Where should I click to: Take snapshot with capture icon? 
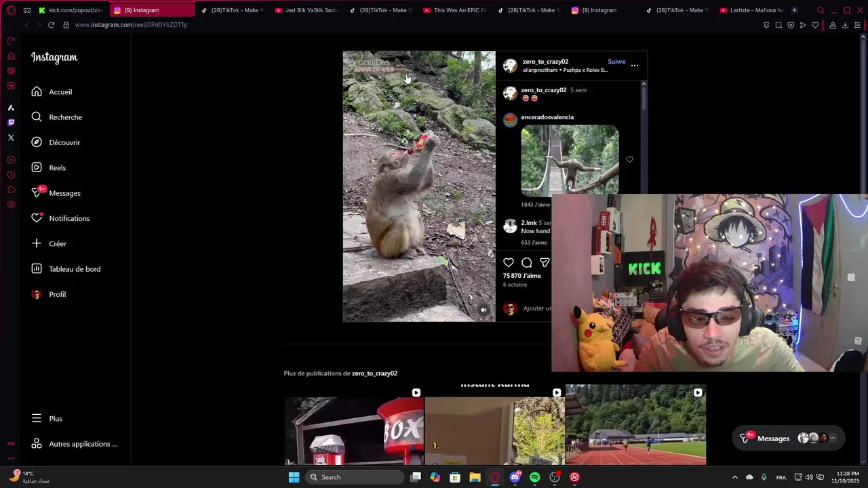(778, 25)
